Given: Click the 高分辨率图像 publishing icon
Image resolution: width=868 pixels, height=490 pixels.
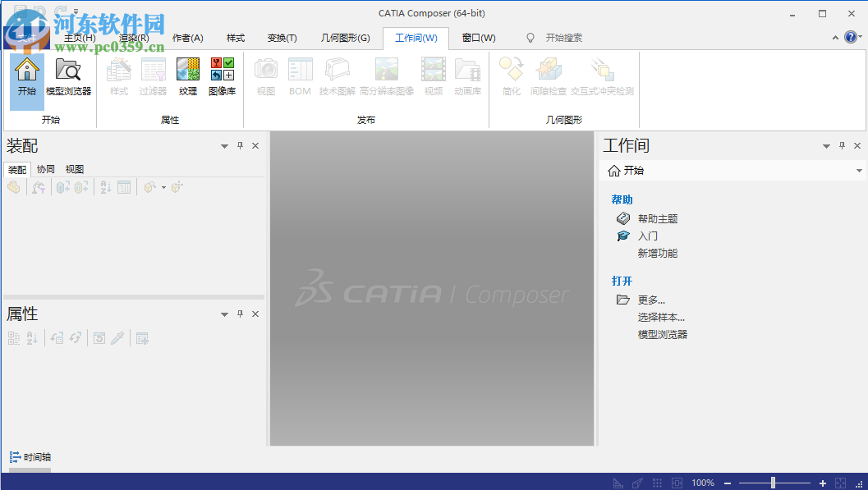Looking at the screenshot, I should pos(385,76).
